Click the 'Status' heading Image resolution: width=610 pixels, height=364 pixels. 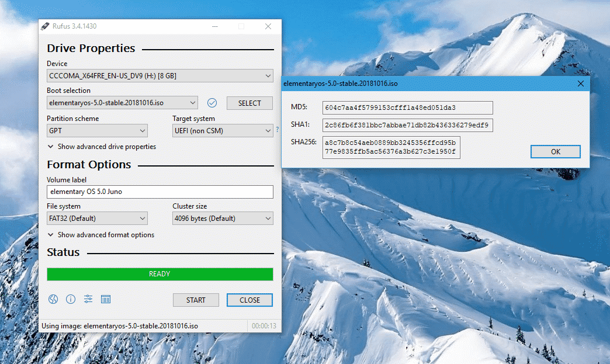[x=63, y=252]
